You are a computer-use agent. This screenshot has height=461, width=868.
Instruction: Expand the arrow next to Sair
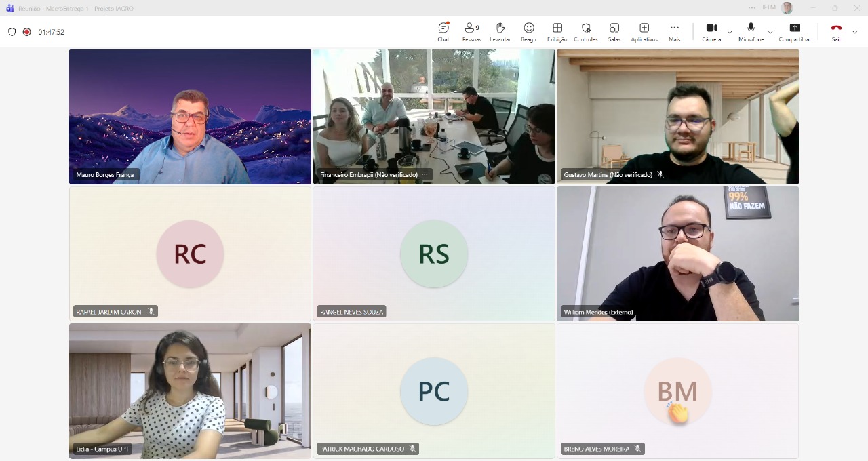click(854, 32)
